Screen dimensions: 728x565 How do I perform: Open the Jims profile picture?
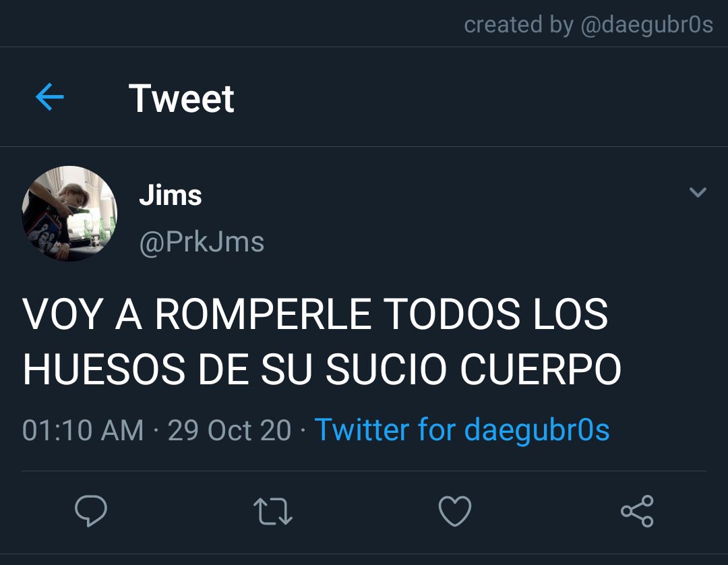(x=69, y=214)
